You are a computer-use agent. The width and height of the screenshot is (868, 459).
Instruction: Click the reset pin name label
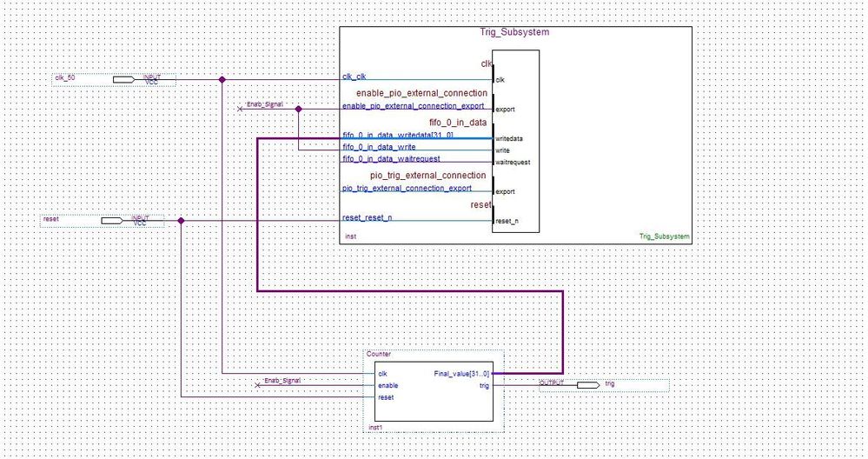[x=51, y=219]
